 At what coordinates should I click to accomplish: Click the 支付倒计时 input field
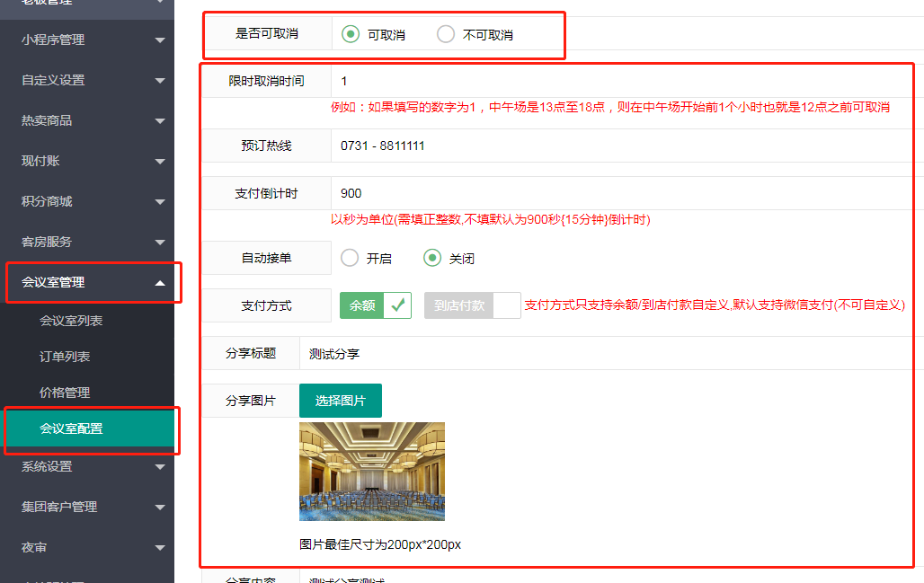coord(620,193)
